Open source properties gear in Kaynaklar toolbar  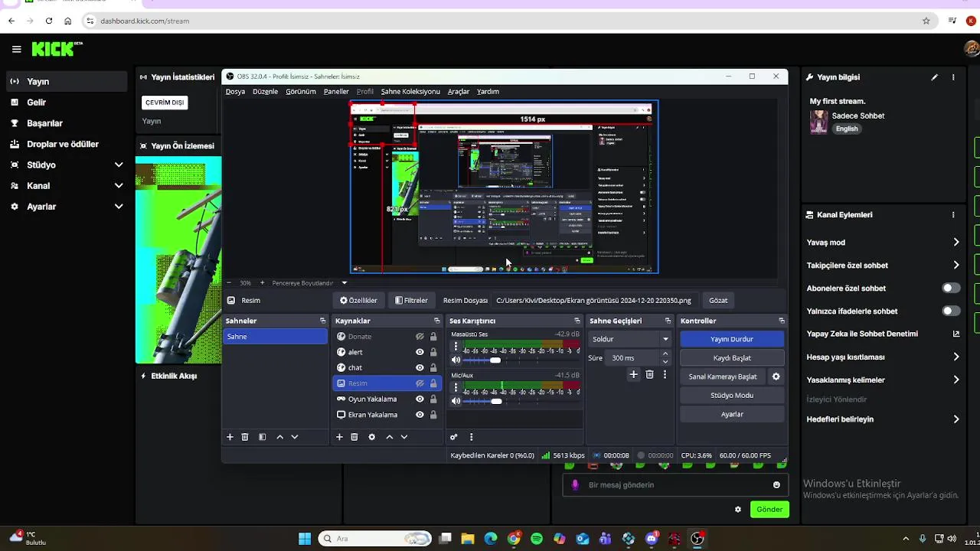point(372,437)
